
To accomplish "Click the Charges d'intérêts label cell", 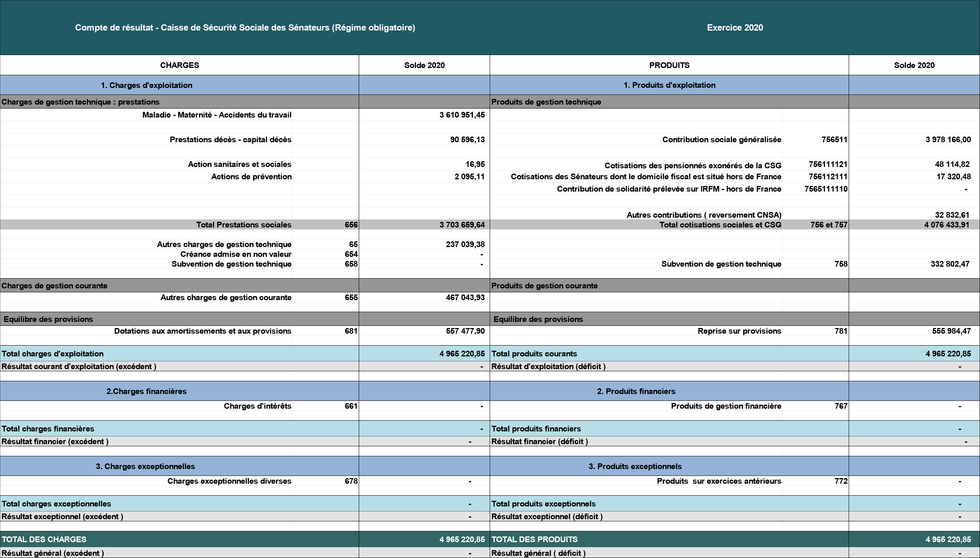I will [x=257, y=406].
